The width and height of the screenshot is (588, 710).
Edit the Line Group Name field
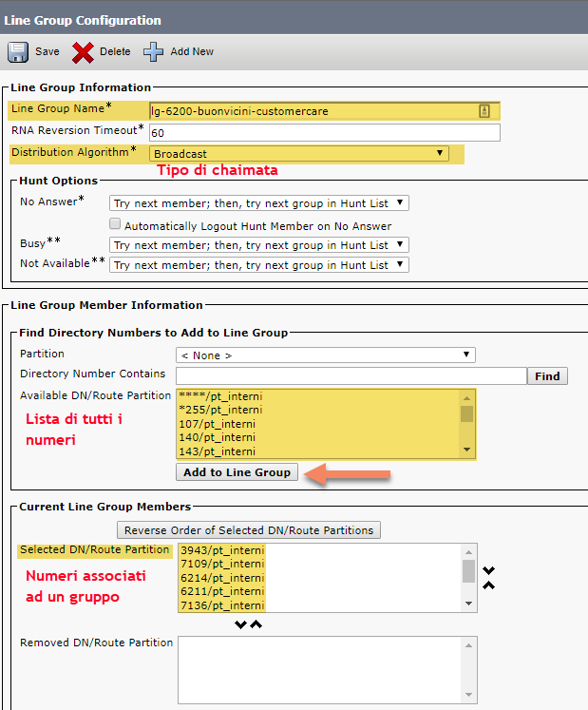point(324,111)
